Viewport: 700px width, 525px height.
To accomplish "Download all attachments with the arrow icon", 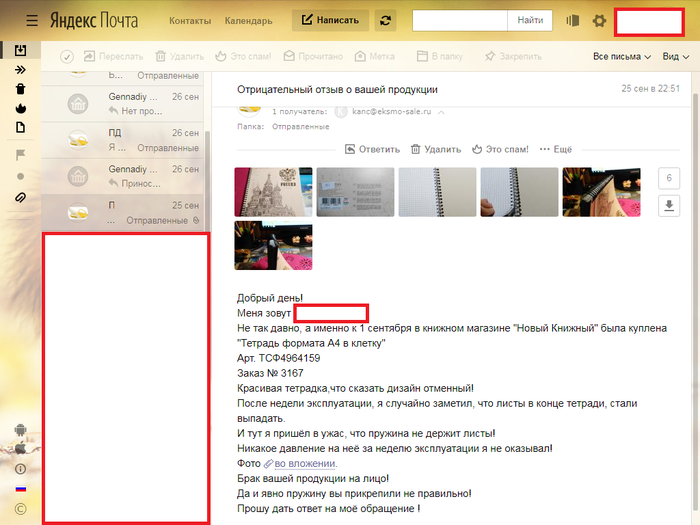I will point(669,205).
